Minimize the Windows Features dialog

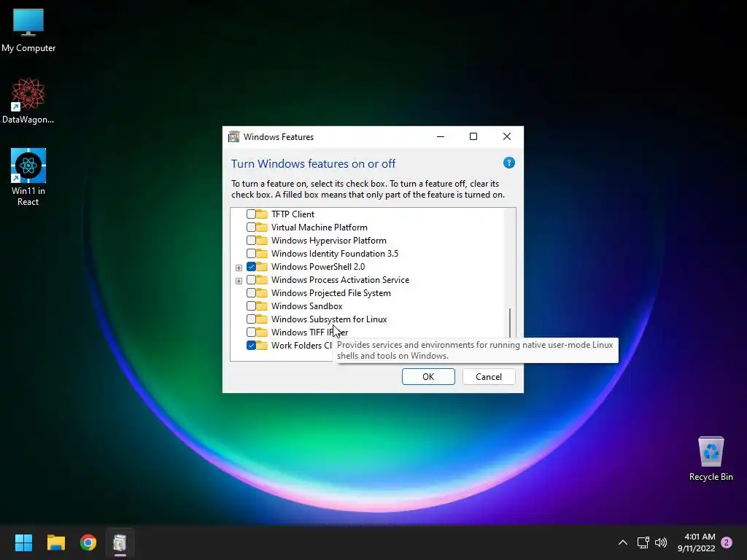coord(441,136)
